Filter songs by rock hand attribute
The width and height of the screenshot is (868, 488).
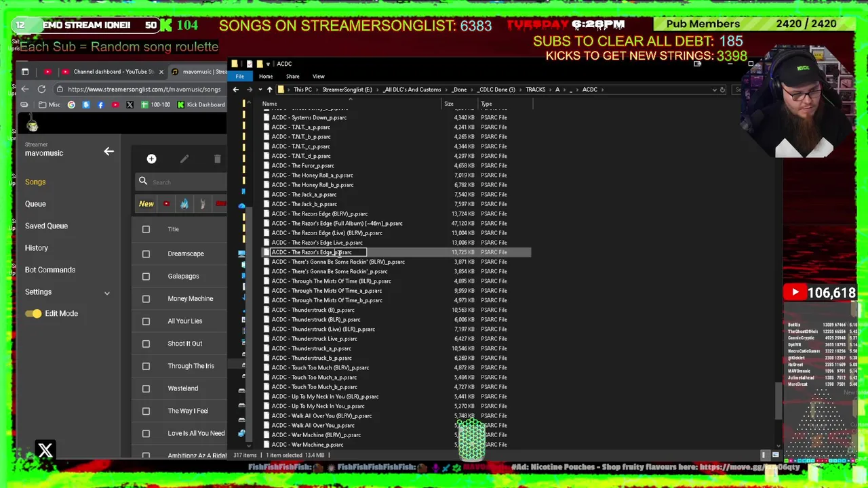(202, 203)
